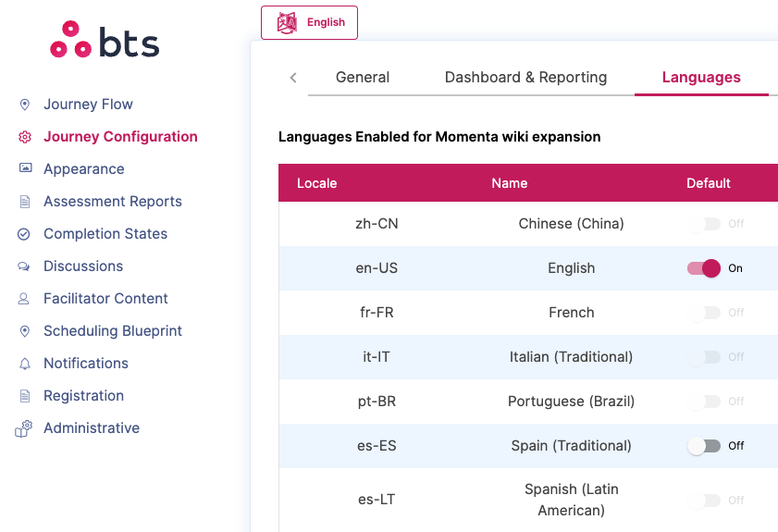Click the Notifications bell icon

(x=24, y=364)
